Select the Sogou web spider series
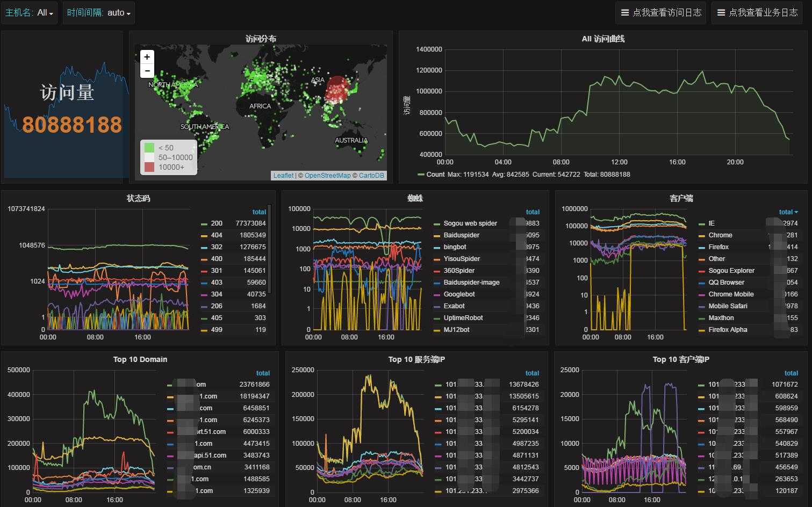 [x=470, y=223]
